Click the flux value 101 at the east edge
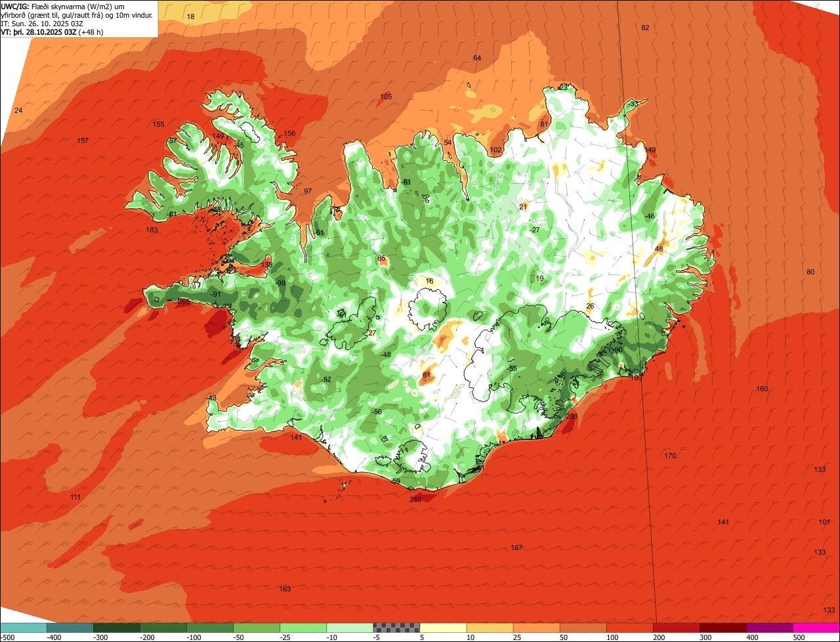The width and height of the screenshot is (840, 642). click(824, 523)
